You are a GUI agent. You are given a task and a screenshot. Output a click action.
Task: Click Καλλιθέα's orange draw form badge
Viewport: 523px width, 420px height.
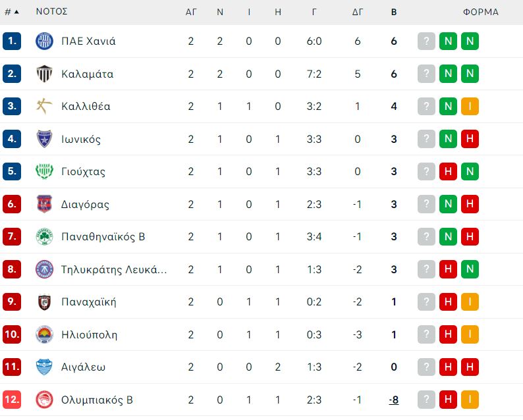pyautogui.click(x=470, y=107)
